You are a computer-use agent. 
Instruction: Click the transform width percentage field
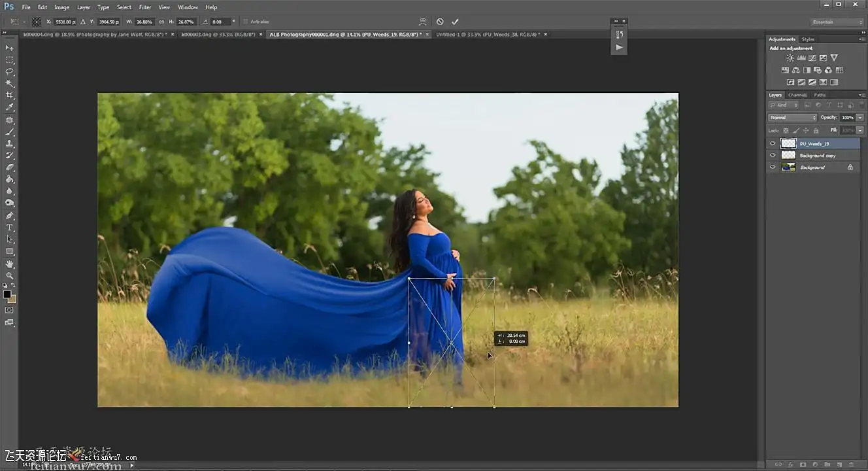pyautogui.click(x=144, y=22)
